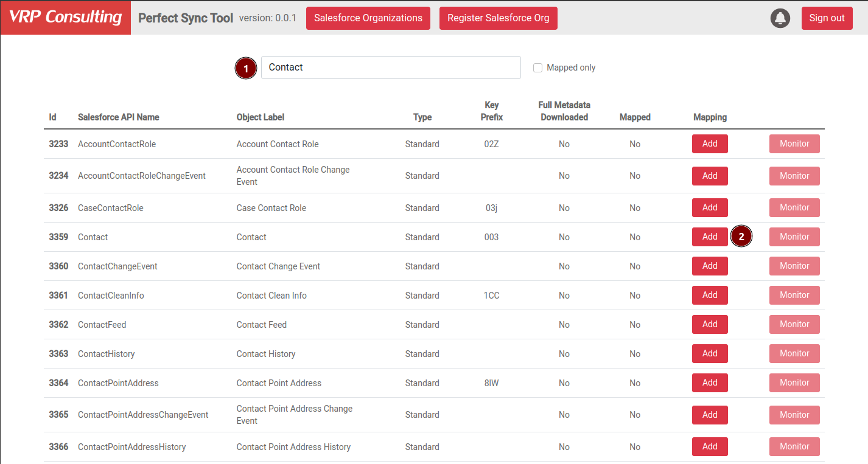The image size is (868, 464).
Task: Monitor the AccountContactRoleChangeEvent object
Action: coord(794,176)
